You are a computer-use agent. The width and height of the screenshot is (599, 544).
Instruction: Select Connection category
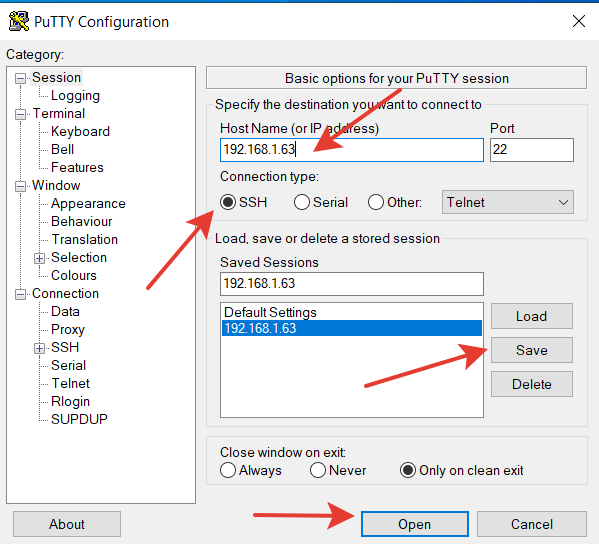point(65,293)
